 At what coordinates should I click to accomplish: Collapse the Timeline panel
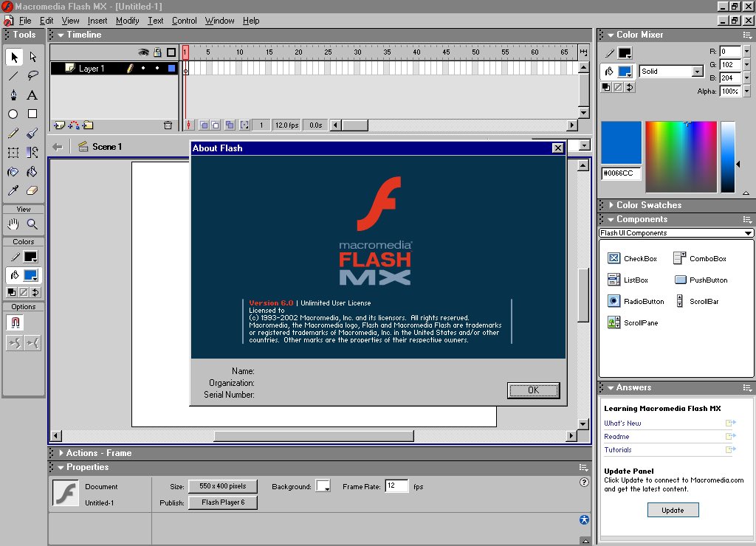[x=61, y=35]
